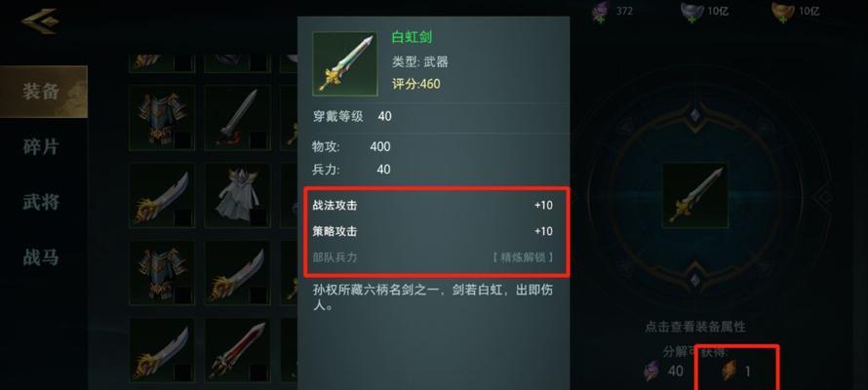The width and height of the screenshot is (868, 390).
Task: Tap the 白虹剑 sword icon in tooltip
Action: pos(345,63)
